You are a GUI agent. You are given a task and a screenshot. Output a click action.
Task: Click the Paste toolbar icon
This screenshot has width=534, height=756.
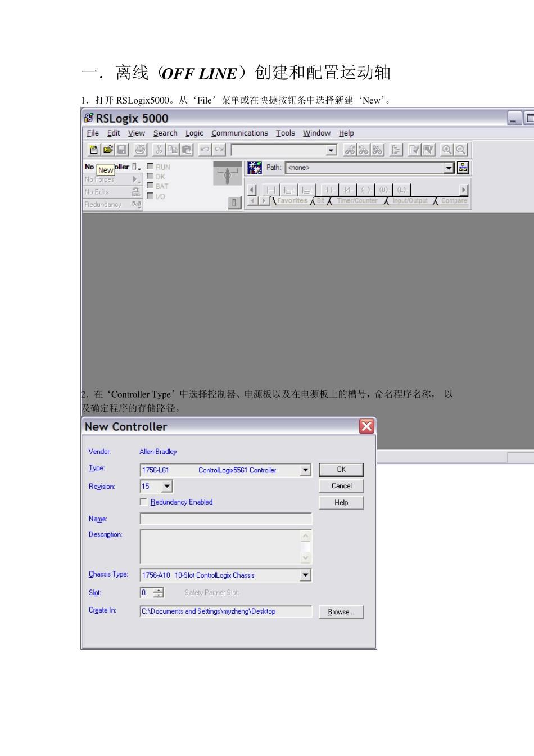pyautogui.click(x=187, y=150)
